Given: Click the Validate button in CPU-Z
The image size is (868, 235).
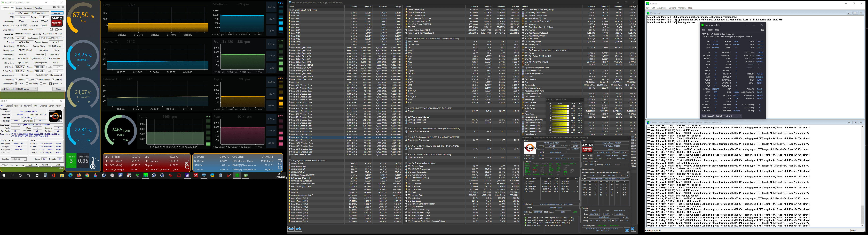Looking at the screenshot, I should click(45, 165).
